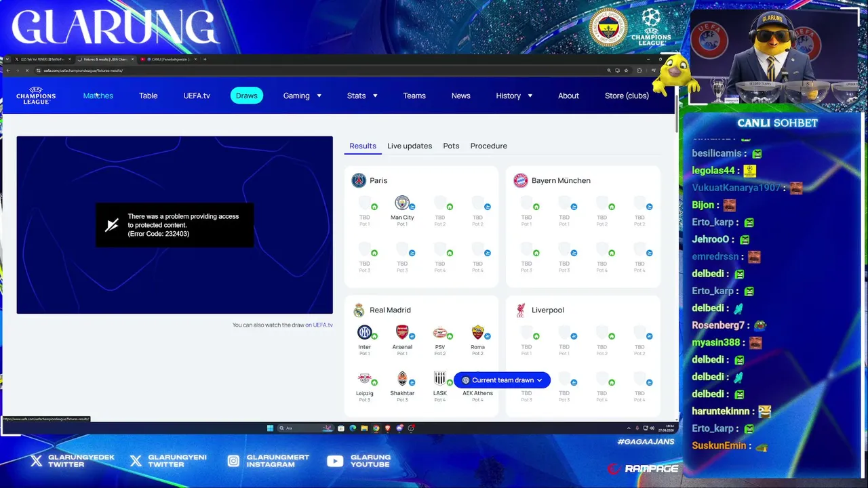Screen dimensions: 868x488
Task: Click the away badge beside Man City
Action: [412, 207]
